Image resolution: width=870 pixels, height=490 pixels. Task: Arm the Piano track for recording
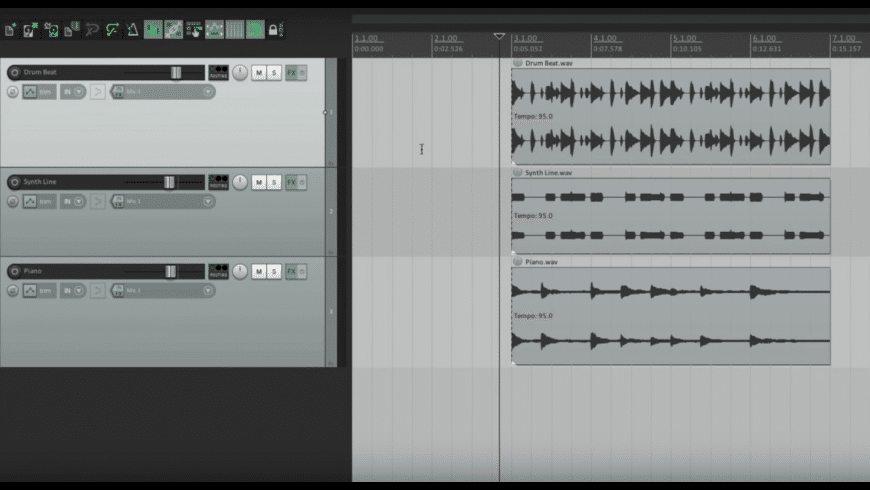(x=14, y=272)
